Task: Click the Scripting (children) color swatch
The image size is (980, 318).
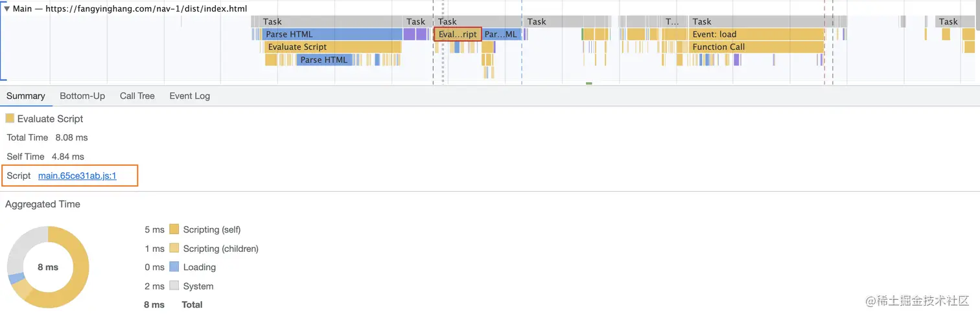Action: (174, 248)
